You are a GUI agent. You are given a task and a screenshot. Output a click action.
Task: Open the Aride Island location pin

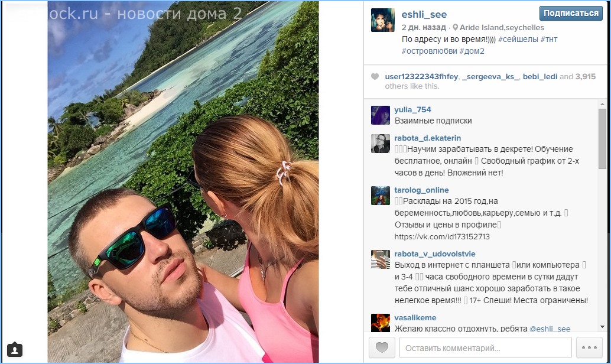[455, 27]
